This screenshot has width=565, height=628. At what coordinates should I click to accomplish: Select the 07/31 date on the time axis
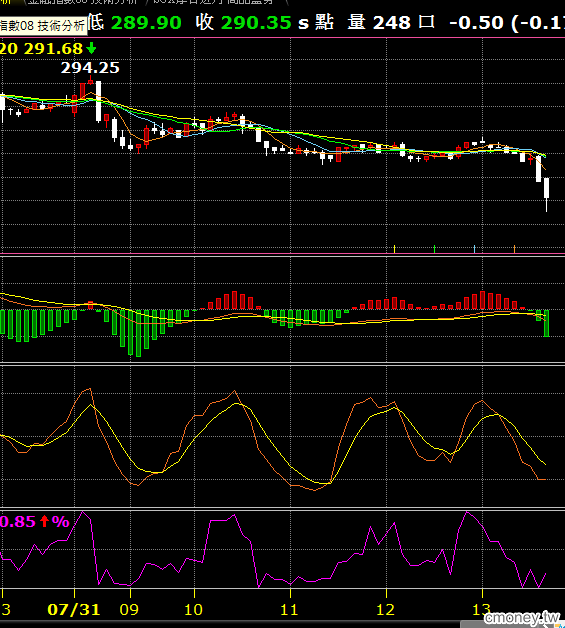pyautogui.click(x=74, y=610)
